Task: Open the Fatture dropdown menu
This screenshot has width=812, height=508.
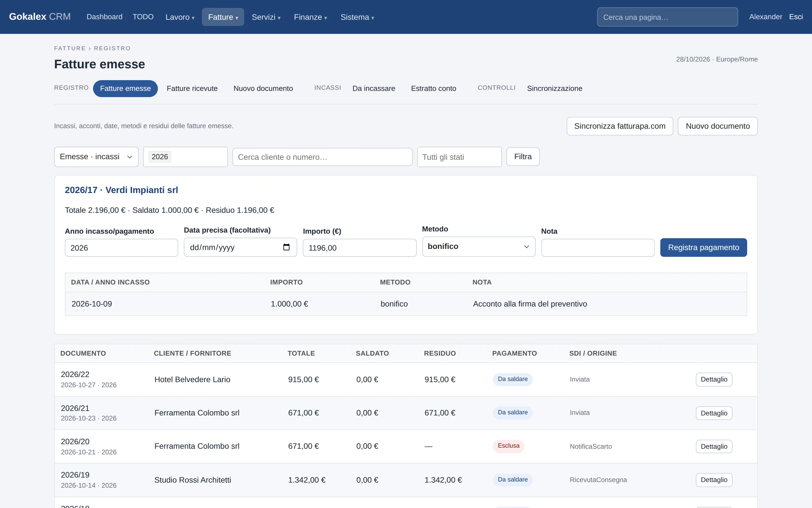Action: 223,17
